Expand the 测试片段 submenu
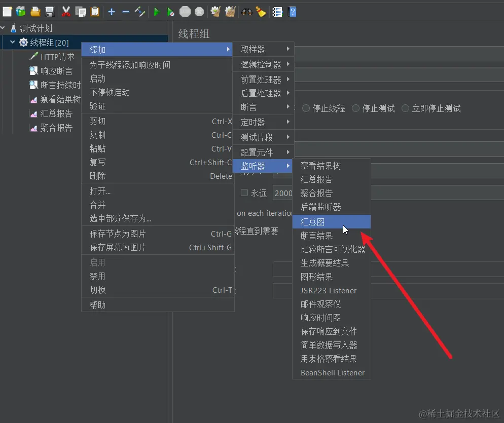 [263, 137]
